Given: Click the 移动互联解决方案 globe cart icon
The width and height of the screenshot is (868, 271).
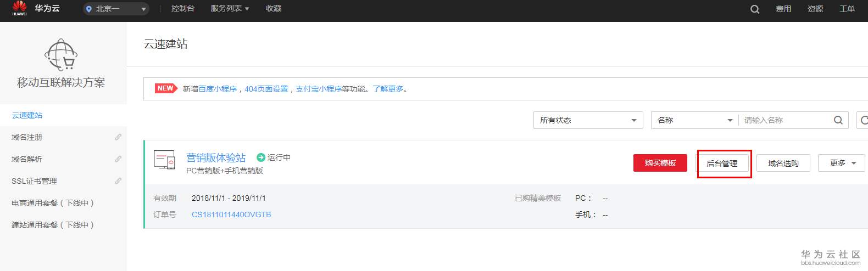Looking at the screenshot, I should pos(61,55).
